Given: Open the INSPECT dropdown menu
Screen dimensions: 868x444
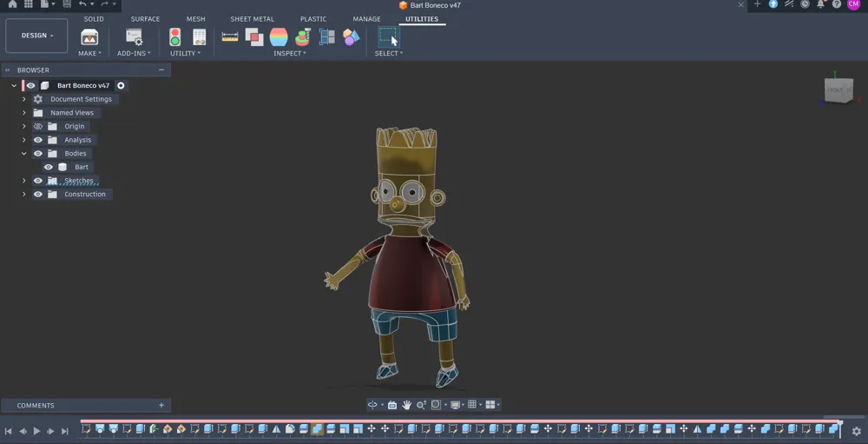Looking at the screenshot, I should coord(290,53).
